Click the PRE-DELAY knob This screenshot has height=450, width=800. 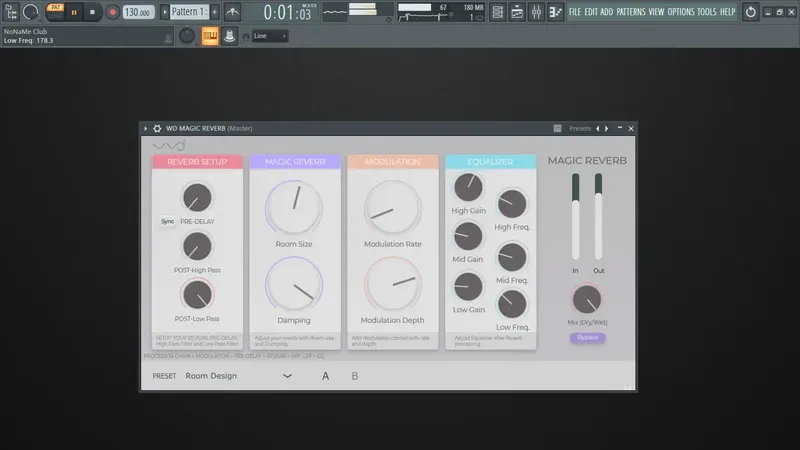coord(197,198)
